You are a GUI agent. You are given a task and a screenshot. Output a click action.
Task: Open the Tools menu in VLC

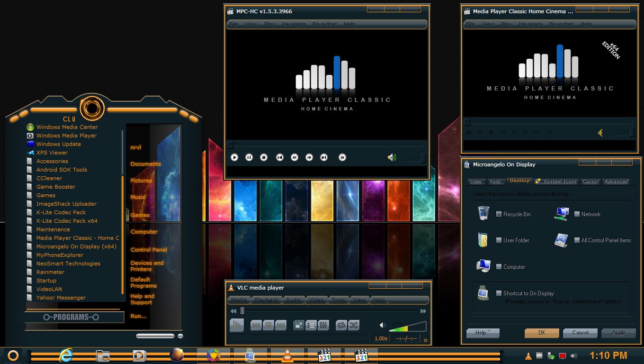click(338, 300)
